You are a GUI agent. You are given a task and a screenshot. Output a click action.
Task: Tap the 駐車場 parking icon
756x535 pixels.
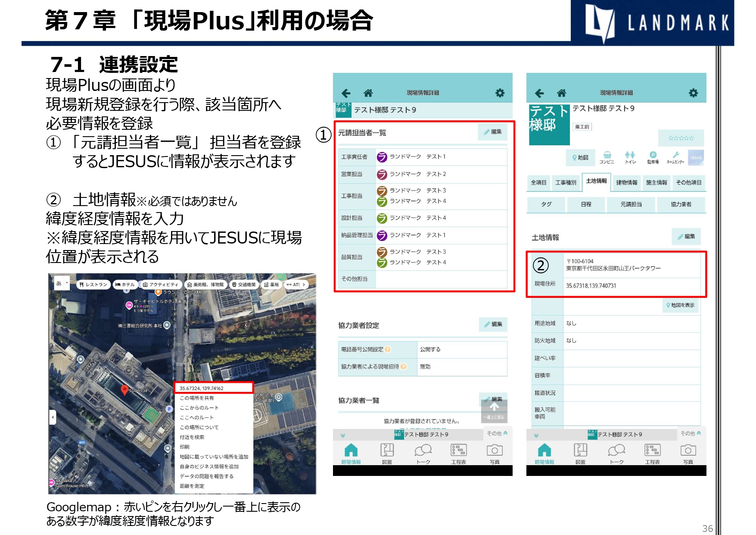pyautogui.click(x=653, y=157)
